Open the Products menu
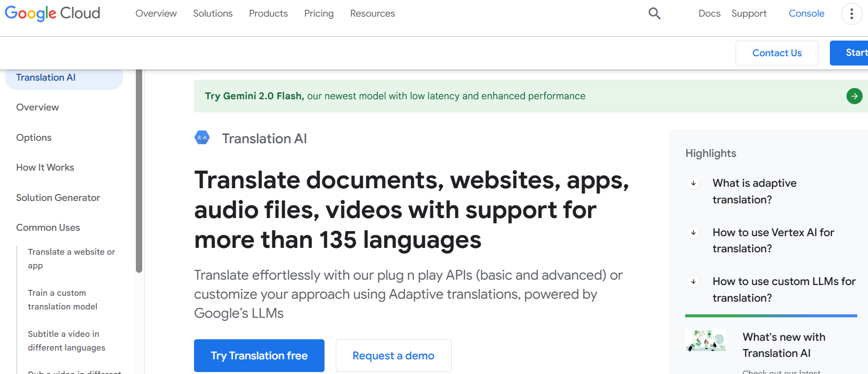The image size is (868, 374). tap(268, 14)
